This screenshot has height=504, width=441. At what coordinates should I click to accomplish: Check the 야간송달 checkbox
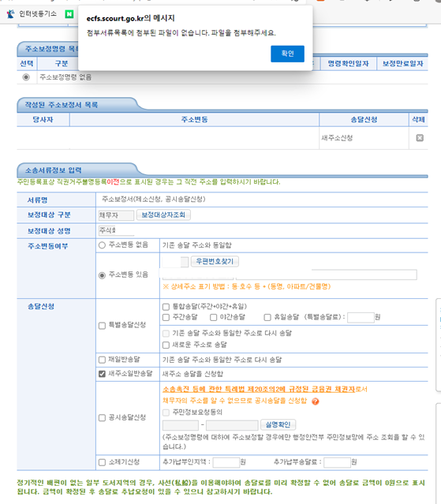[213, 318]
